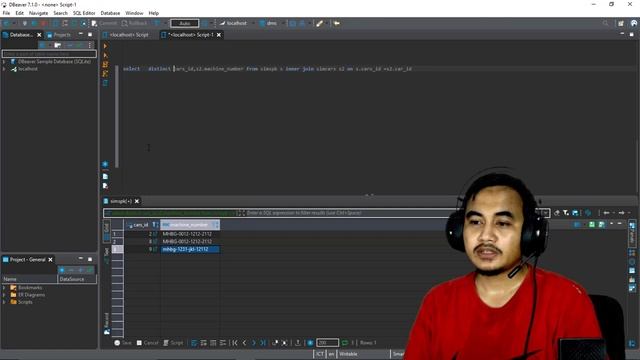The image size is (640, 360).
Task: Click the Name column header in Project panel
Action: 29,279
